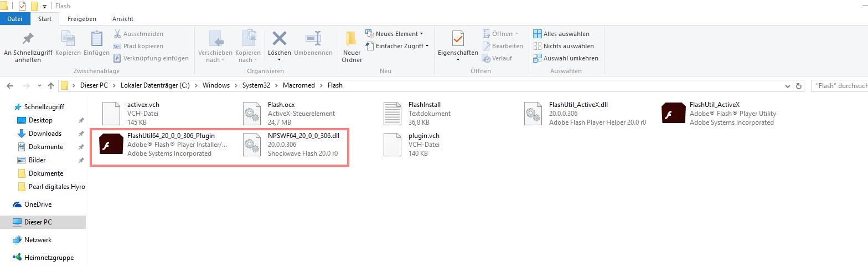Create a folder with Neuer Ordner
Image resolution: width=868 pixels, height=266 pixels.
point(352,47)
